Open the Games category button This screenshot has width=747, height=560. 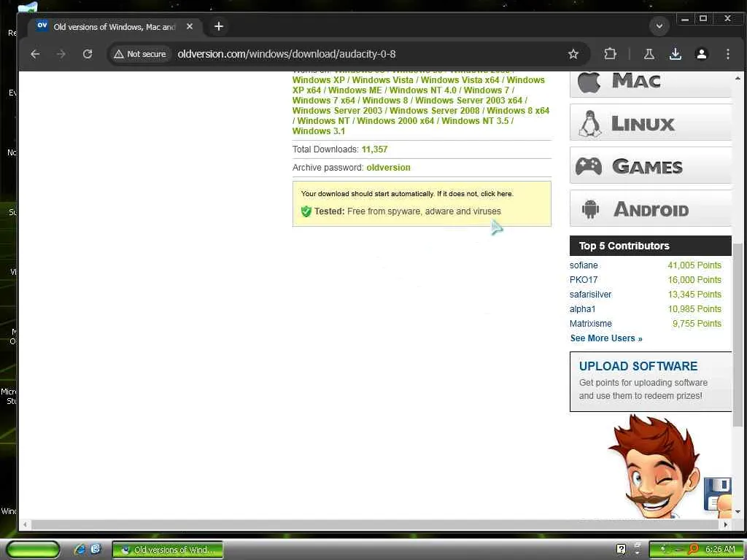pyautogui.click(x=650, y=166)
